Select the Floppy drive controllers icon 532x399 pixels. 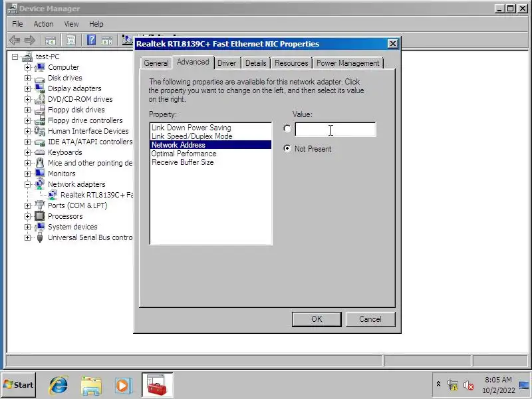(x=40, y=120)
